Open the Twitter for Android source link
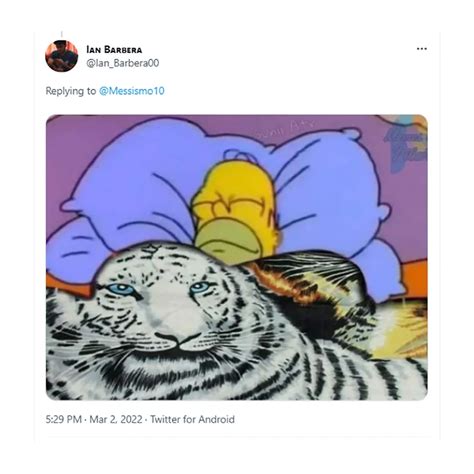The width and height of the screenshot is (474, 474). tap(192, 419)
